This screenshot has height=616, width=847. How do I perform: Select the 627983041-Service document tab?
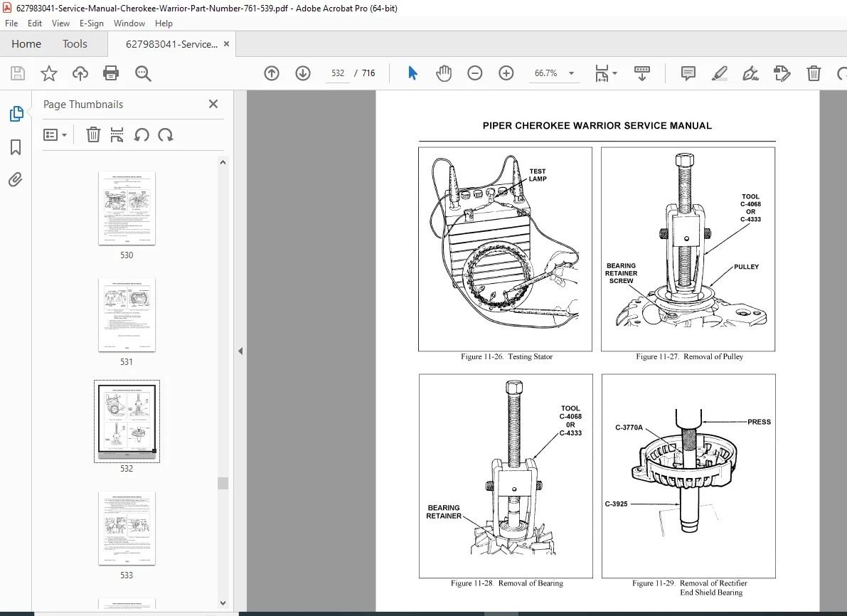coord(171,44)
